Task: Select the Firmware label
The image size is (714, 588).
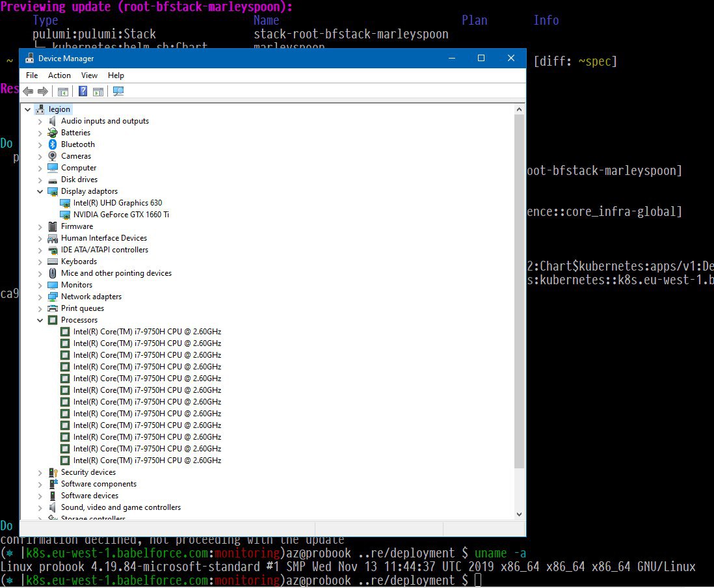Action: 77,226
